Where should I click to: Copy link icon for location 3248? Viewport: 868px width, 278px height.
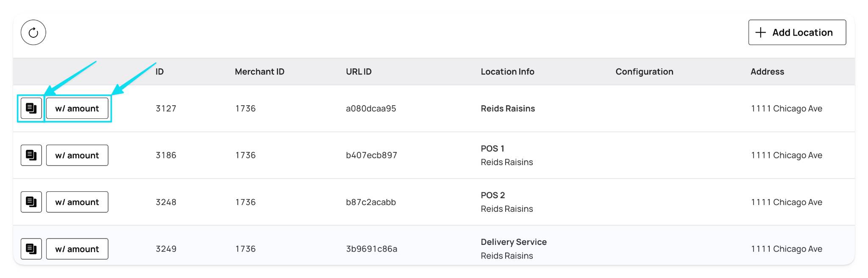tap(31, 202)
